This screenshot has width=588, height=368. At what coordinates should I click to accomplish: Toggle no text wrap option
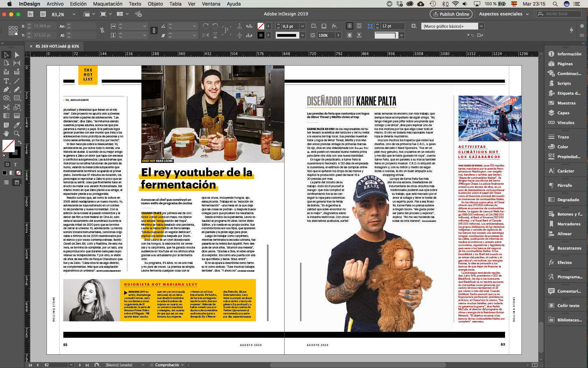pyautogui.click(x=349, y=26)
